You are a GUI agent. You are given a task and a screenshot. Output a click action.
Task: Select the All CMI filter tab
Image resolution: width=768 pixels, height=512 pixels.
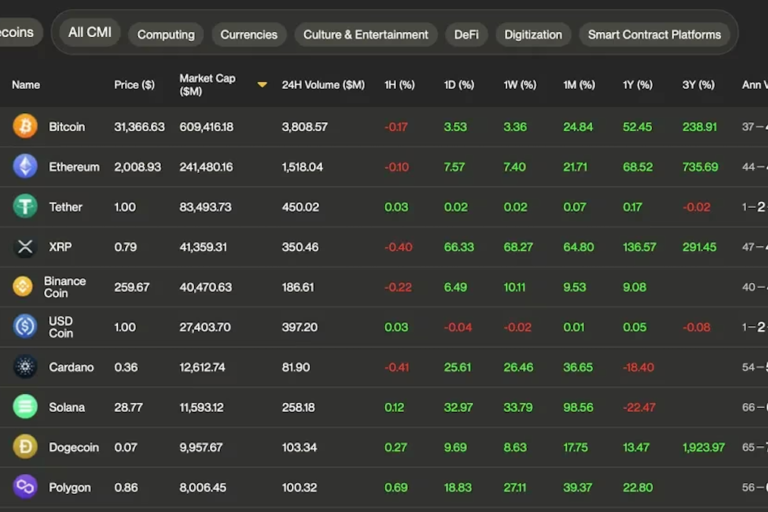click(x=90, y=32)
